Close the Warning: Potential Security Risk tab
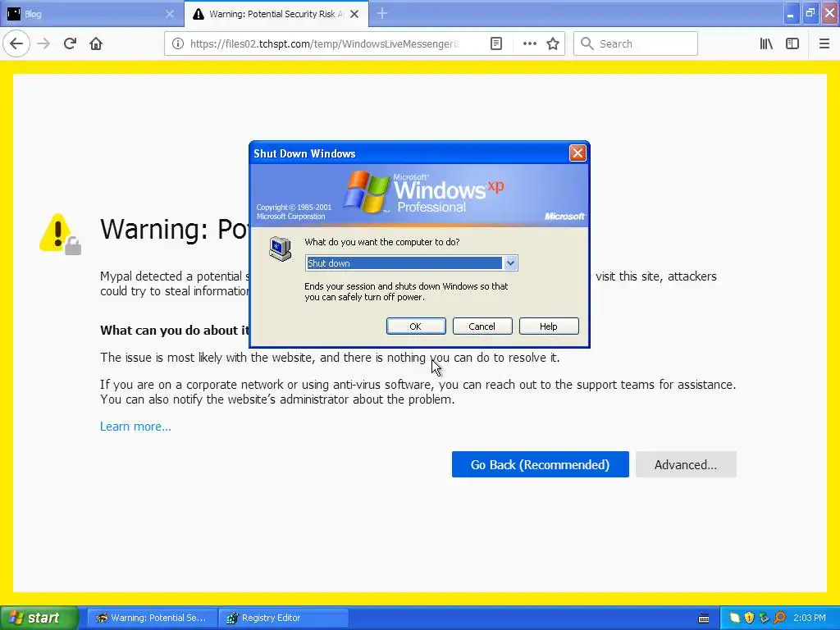Screen dimensions: 840x630 coord(354,14)
